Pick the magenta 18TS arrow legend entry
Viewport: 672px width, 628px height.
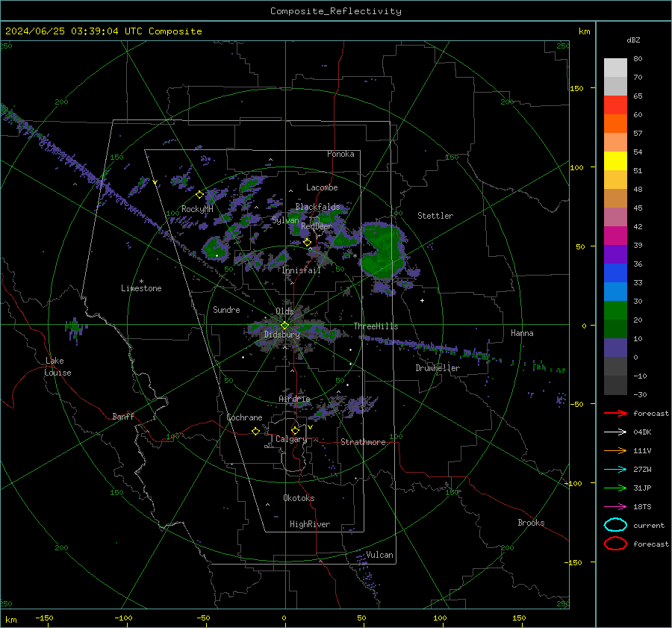[x=615, y=507]
